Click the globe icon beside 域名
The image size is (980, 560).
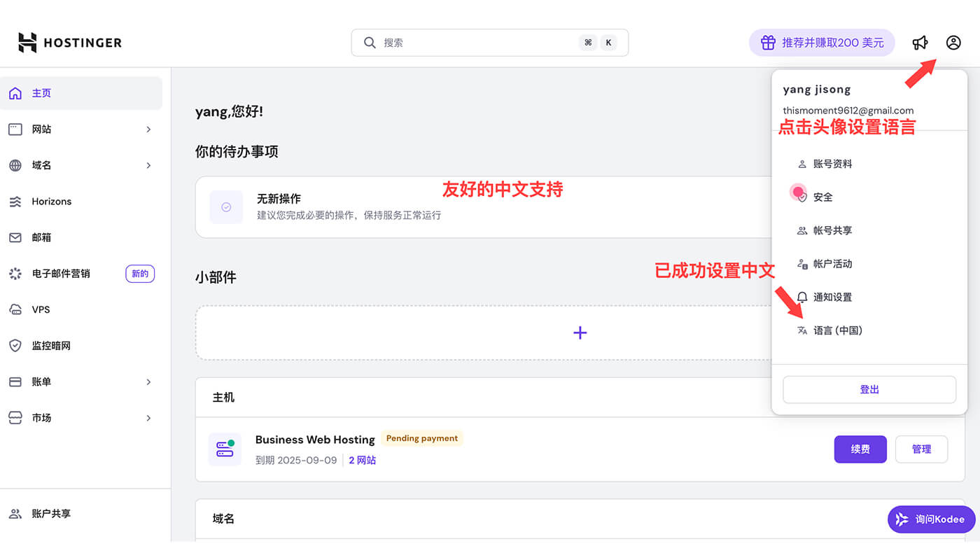pyautogui.click(x=15, y=166)
